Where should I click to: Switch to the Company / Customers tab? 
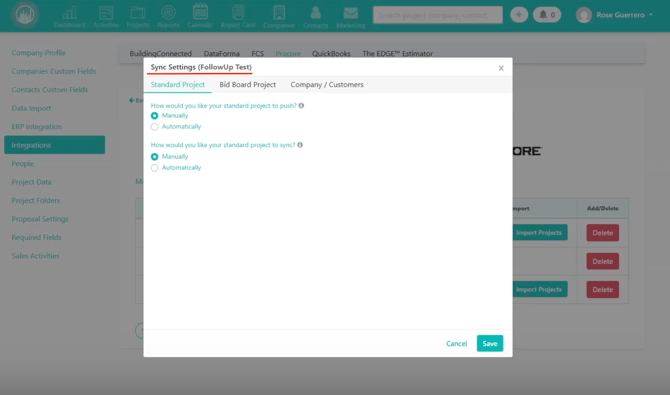(x=327, y=85)
